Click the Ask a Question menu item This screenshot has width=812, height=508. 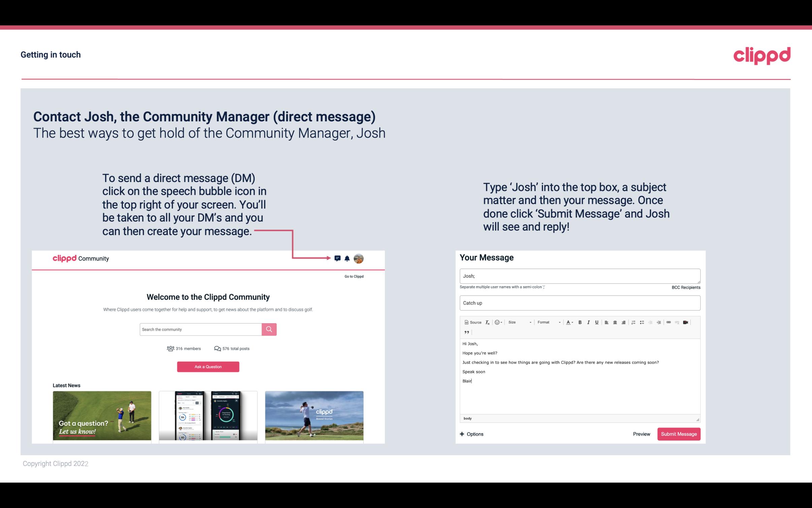coord(207,366)
